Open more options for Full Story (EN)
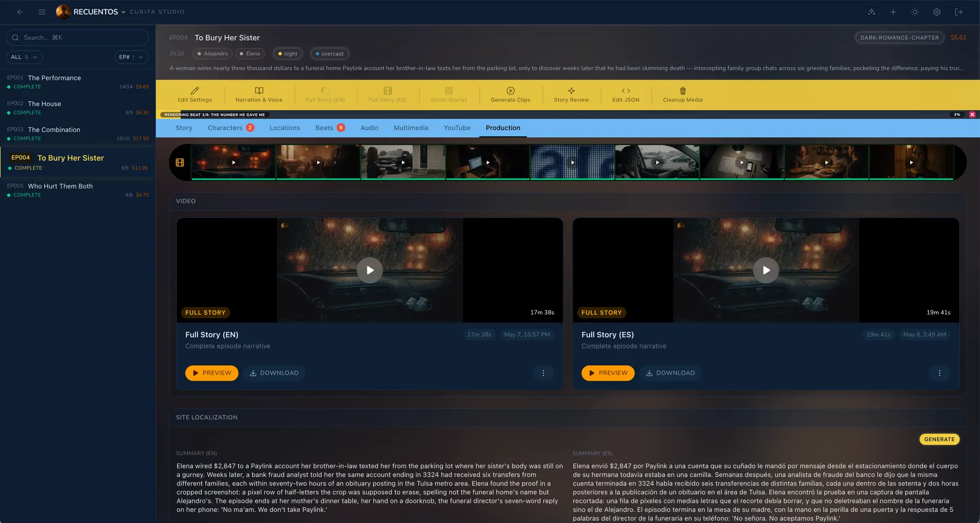This screenshot has height=523, width=980. point(543,373)
